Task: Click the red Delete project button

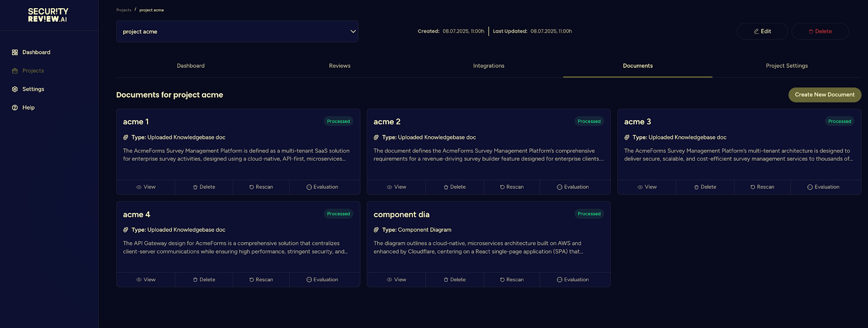Action: (820, 31)
